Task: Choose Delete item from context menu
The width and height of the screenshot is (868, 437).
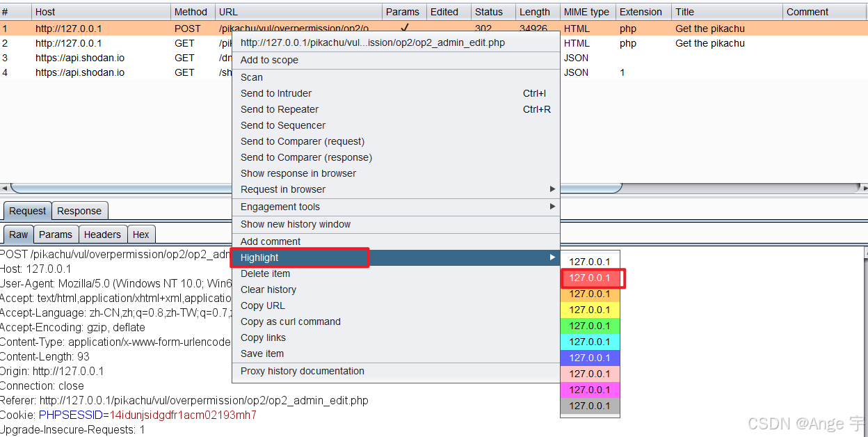Action: pyautogui.click(x=396, y=273)
